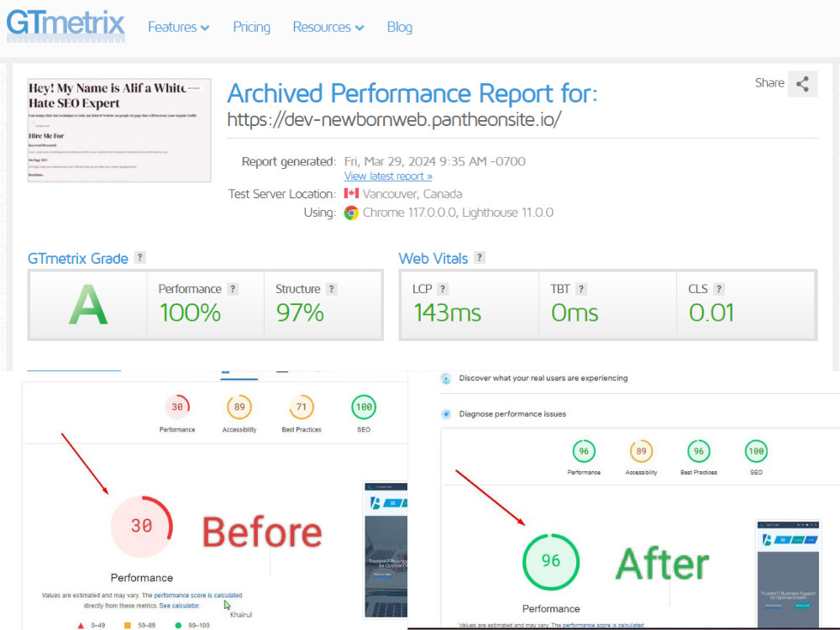Click the question mark beside TBT

(581, 288)
